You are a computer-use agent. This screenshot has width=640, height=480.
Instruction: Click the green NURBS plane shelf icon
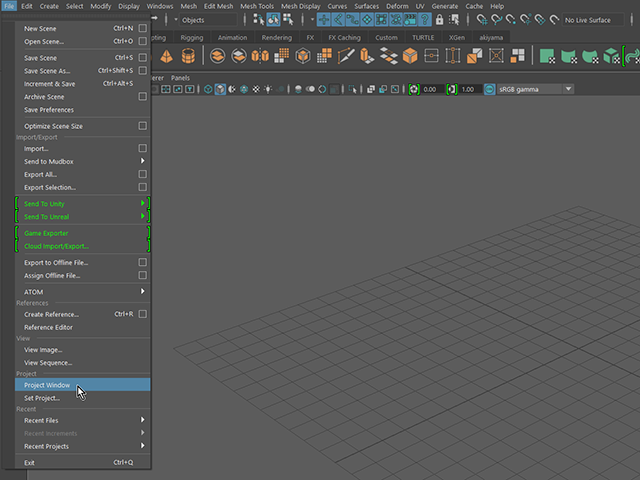547,56
